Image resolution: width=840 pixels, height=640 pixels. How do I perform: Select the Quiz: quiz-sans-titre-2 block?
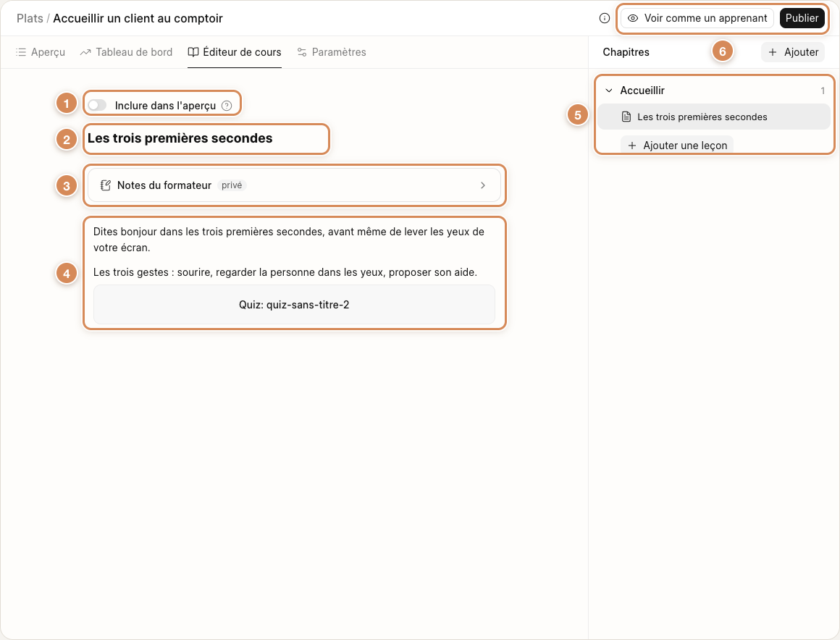click(294, 305)
